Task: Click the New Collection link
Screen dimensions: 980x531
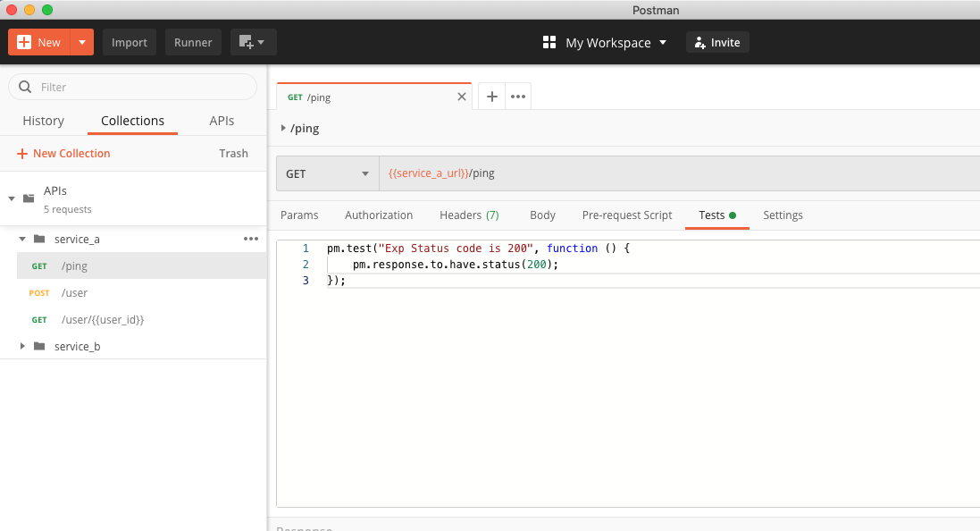Action: click(63, 153)
